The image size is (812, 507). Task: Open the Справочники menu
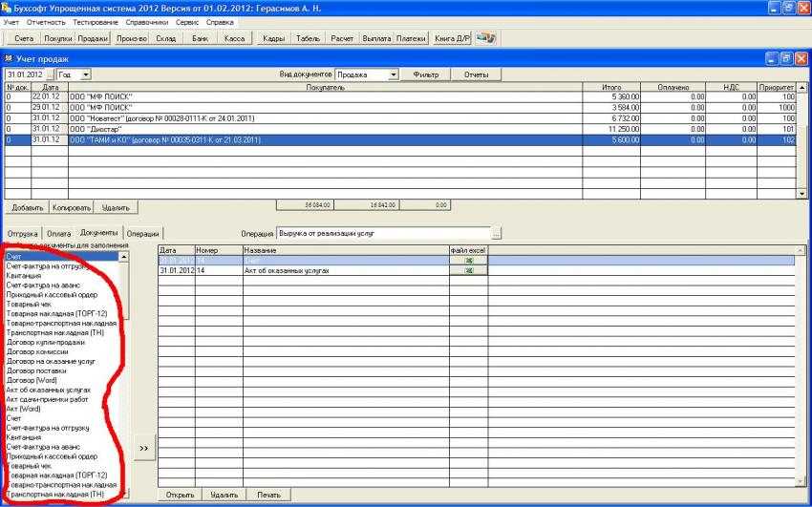(x=147, y=21)
